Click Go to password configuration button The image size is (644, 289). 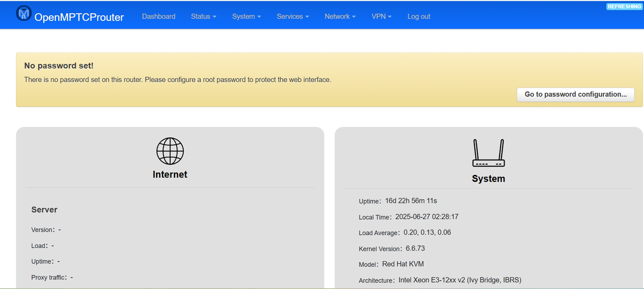(576, 94)
